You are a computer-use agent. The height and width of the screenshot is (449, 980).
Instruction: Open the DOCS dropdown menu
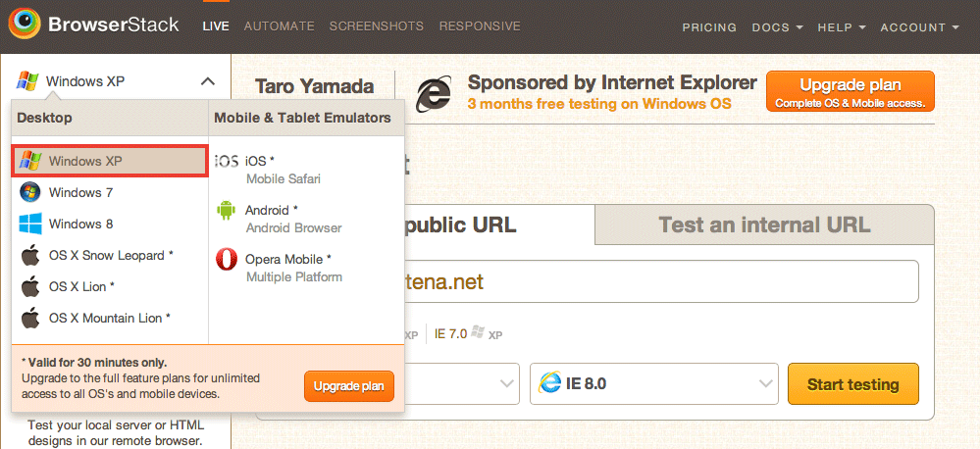click(778, 27)
